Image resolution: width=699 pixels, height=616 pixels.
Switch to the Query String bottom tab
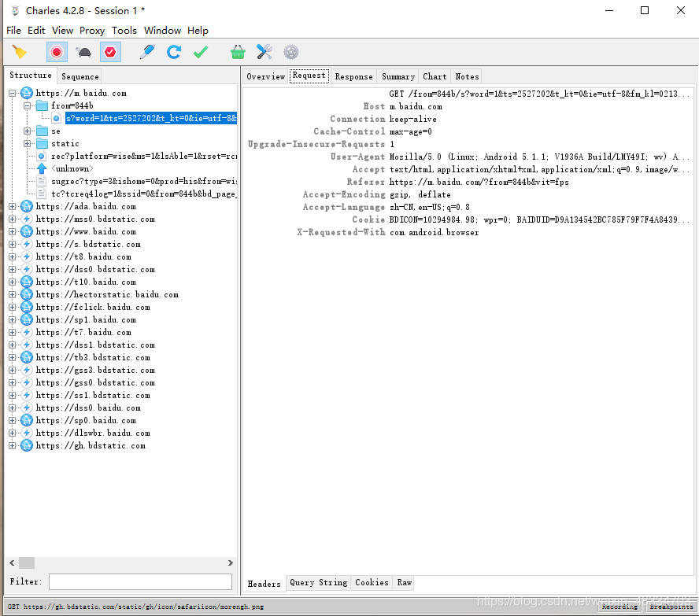318,583
